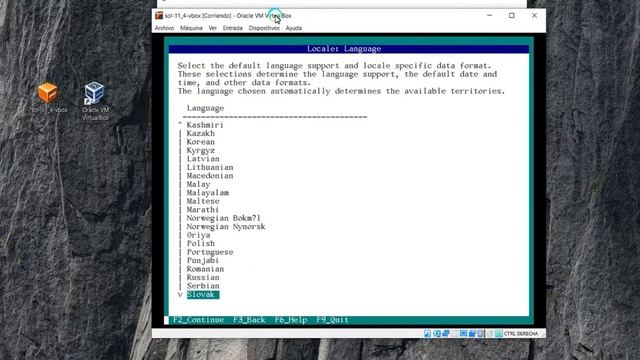
Task: Select Maltese in the language list
Action: click(x=203, y=201)
